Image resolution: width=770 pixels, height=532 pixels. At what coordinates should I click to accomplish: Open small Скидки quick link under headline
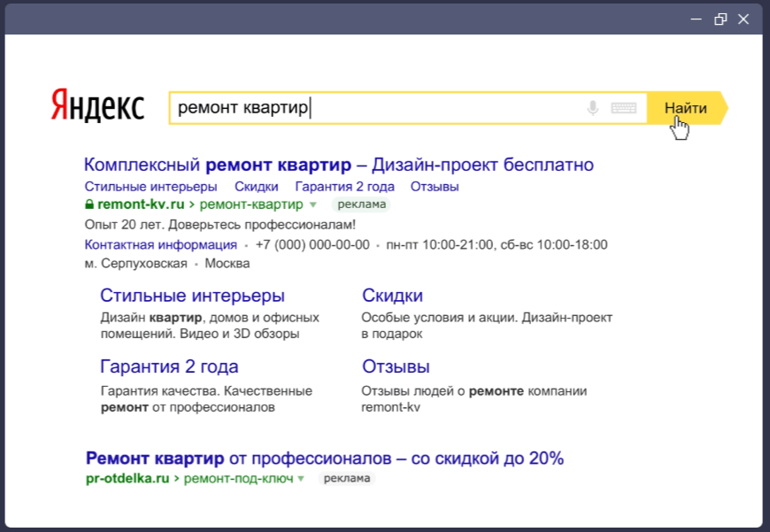(x=257, y=187)
